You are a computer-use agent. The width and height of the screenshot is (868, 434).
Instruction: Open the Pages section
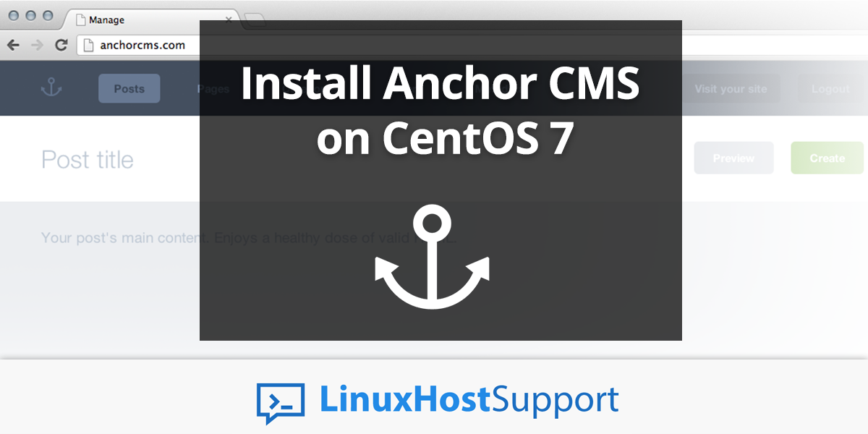coord(213,89)
